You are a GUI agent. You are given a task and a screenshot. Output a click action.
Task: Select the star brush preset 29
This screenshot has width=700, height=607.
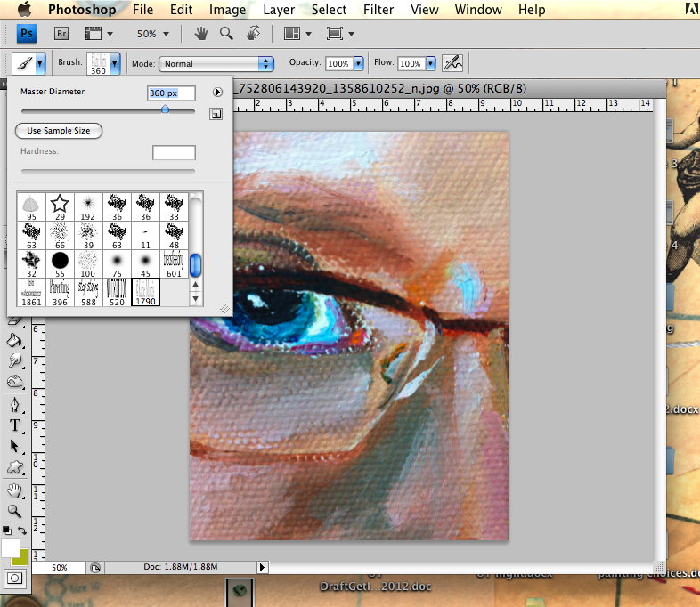[60, 207]
